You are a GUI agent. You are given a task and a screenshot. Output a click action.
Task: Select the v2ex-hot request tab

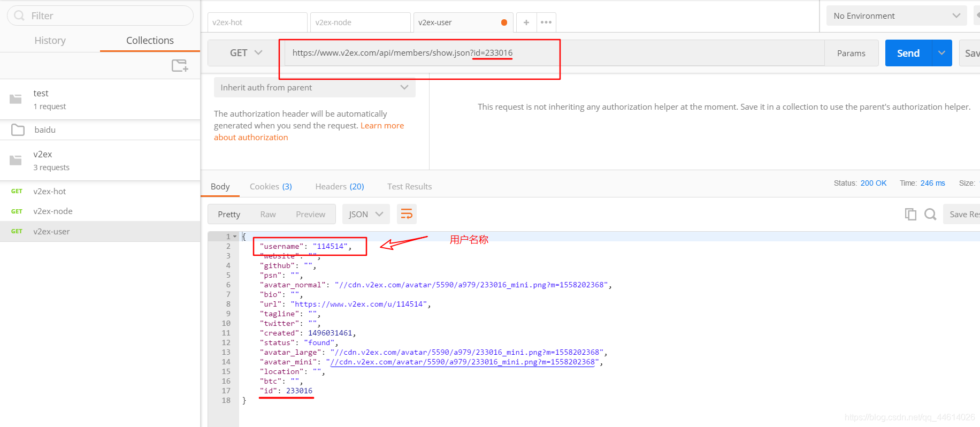coord(257,22)
